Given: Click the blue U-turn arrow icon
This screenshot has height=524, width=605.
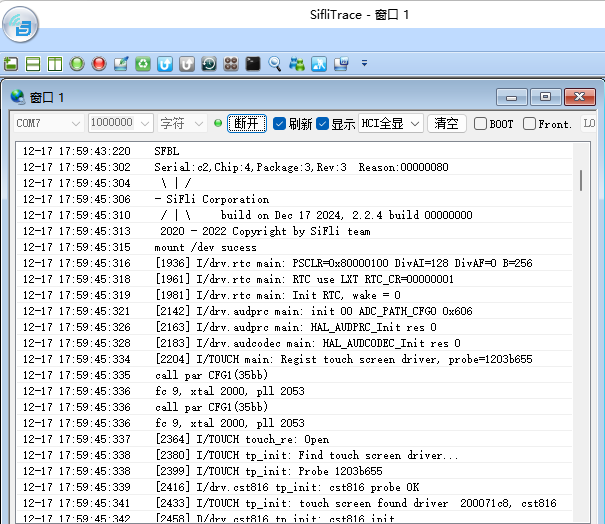Looking at the screenshot, I should coord(165,64).
